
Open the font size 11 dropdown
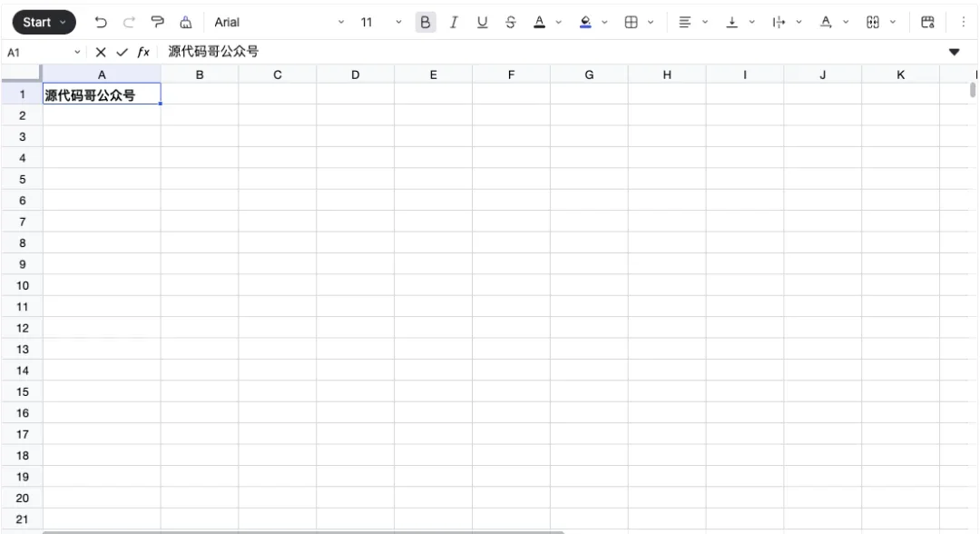[379, 22]
